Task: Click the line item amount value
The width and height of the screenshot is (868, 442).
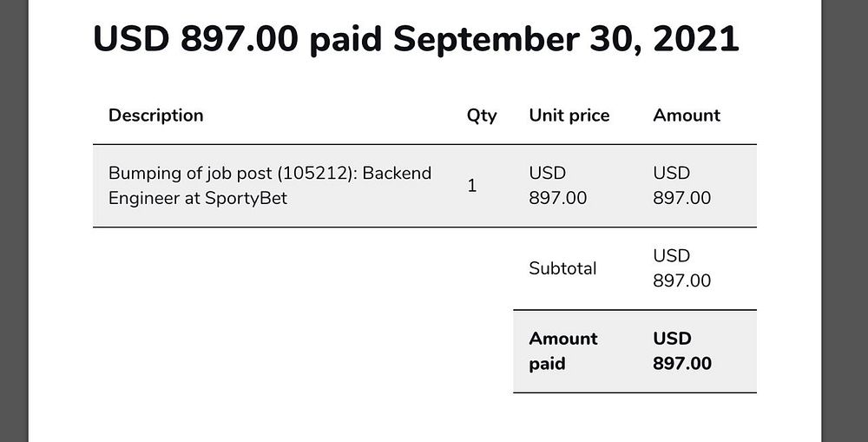Action: 681,186
